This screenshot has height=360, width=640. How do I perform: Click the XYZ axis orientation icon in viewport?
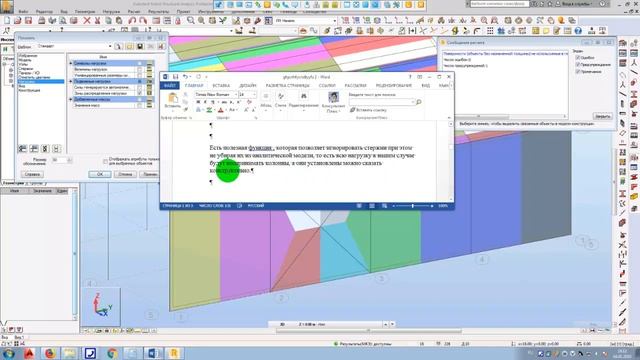[x=101, y=306]
